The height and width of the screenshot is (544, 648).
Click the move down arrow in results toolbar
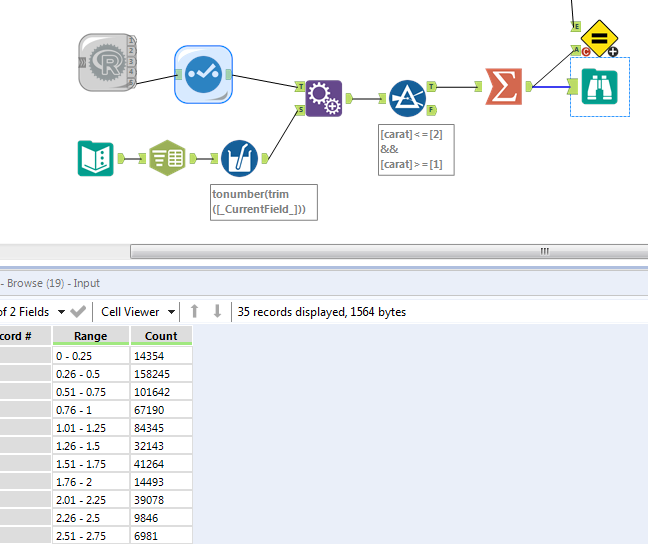[x=217, y=311]
